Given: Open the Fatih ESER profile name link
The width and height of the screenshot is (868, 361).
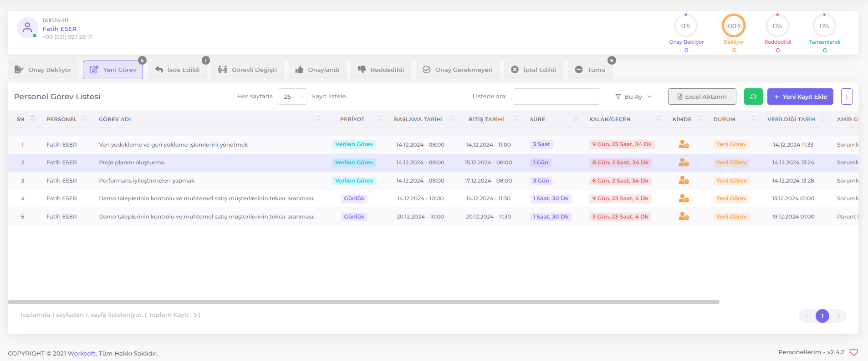Looking at the screenshot, I should (x=60, y=29).
